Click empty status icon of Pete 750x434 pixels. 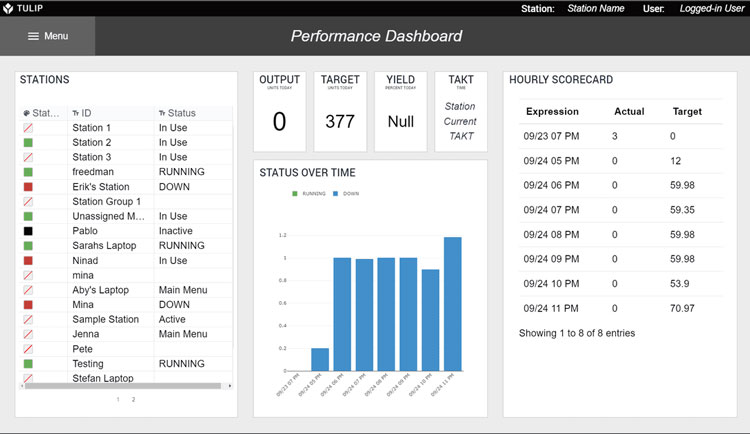pos(28,349)
